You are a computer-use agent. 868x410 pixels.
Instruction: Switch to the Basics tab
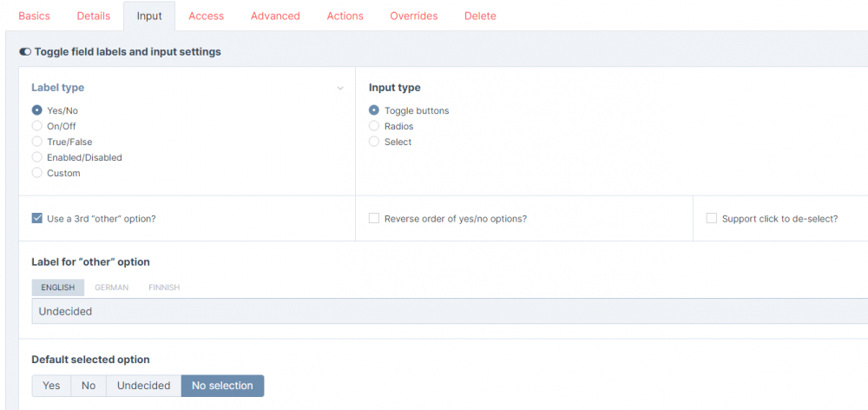click(x=34, y=16)
